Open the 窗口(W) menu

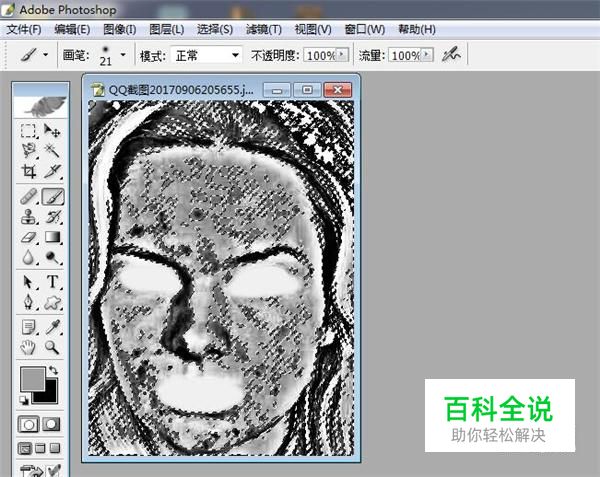click(x=365, y=29)
